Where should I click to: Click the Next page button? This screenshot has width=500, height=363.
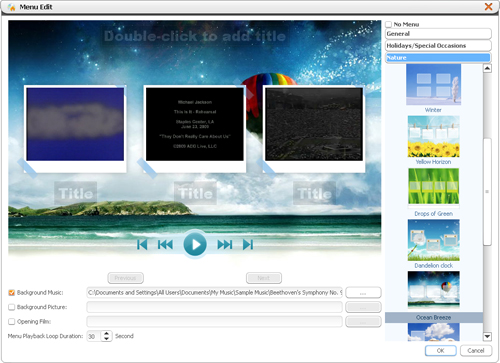[x=264, y=278]
